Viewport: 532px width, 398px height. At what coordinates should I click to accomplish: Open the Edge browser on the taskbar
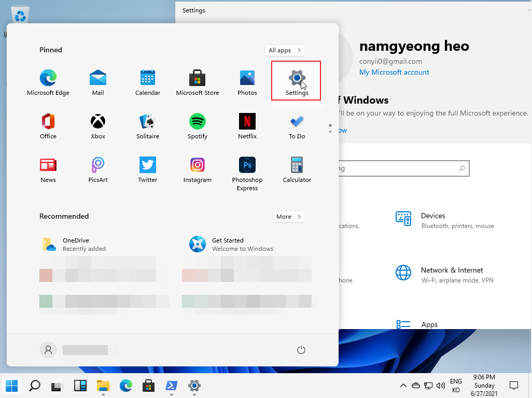point(125,386)
